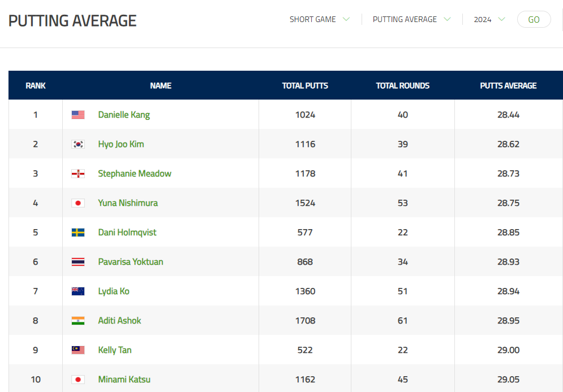Open Stephanie Meadow's player page
The image size is (563, 392).
pyautogui.click(x=135, y=174)
